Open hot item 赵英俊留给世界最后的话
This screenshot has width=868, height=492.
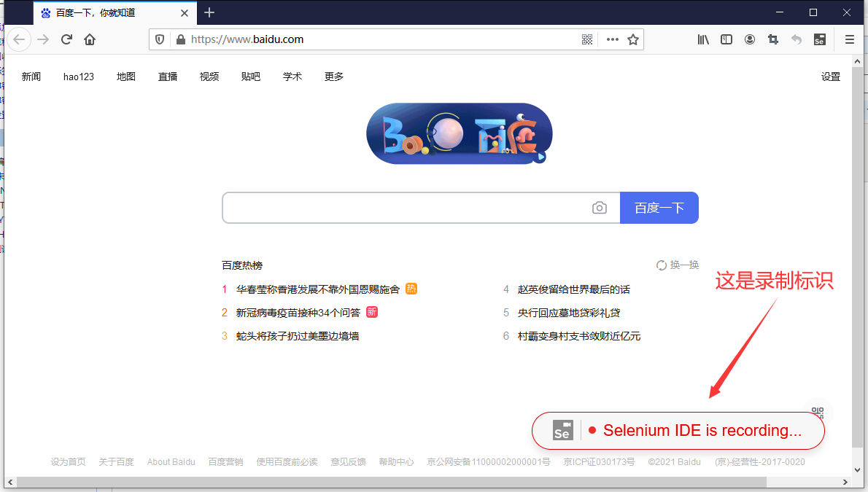[x=573, y=289]
